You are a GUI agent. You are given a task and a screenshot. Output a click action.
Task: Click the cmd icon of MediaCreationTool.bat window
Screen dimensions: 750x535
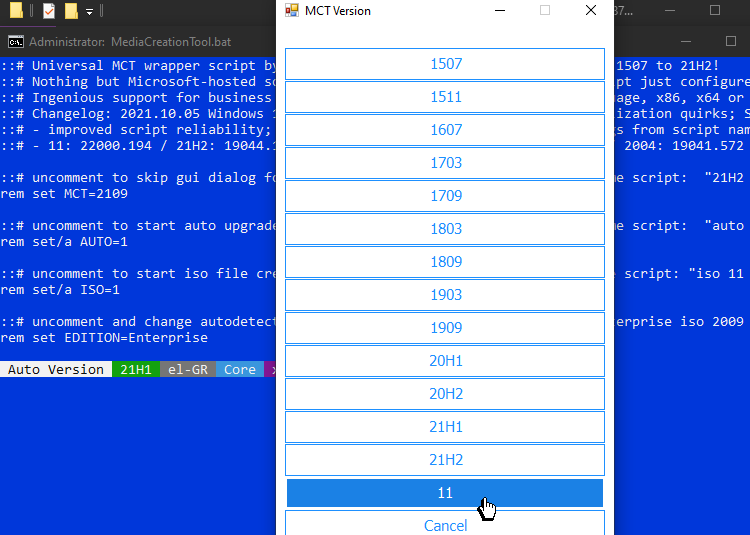[x=16, y=42]
